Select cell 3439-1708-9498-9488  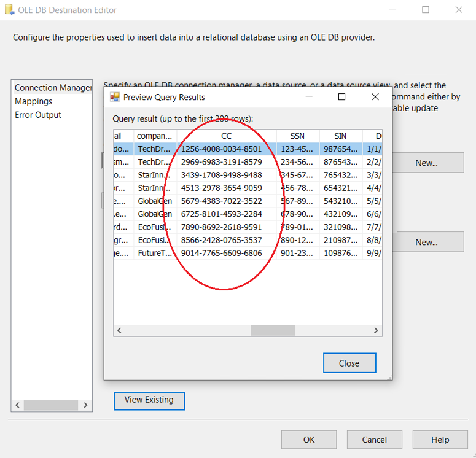coord(227,175)
